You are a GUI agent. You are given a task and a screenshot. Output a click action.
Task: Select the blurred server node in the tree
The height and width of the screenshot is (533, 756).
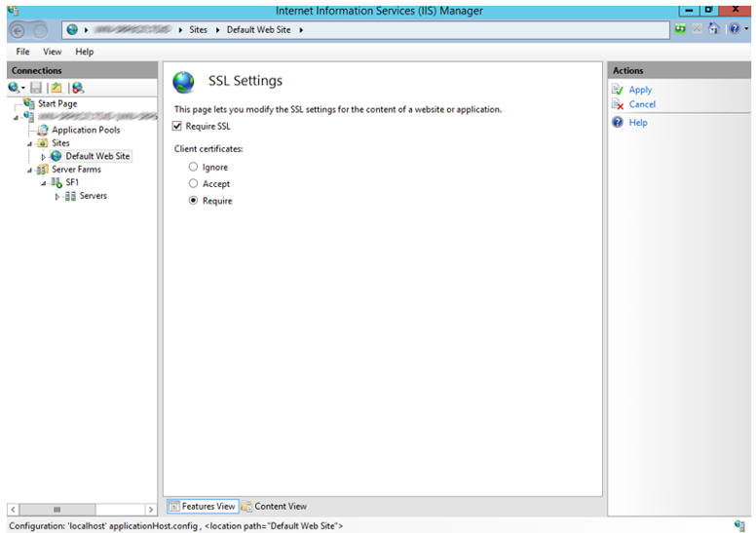(x=97, y=116)
